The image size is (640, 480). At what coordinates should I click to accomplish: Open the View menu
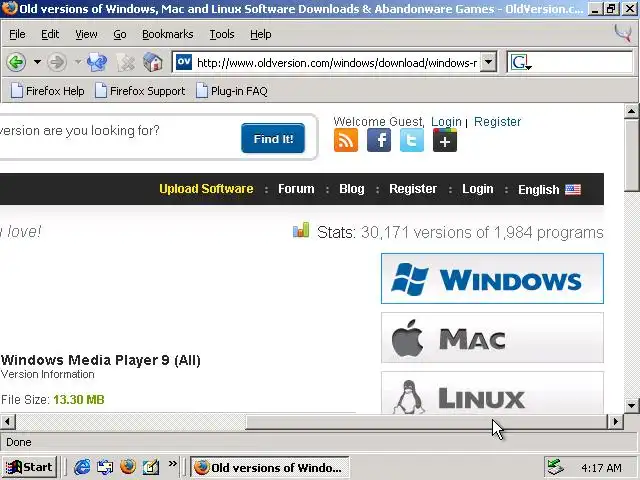[x=86, y=34]
